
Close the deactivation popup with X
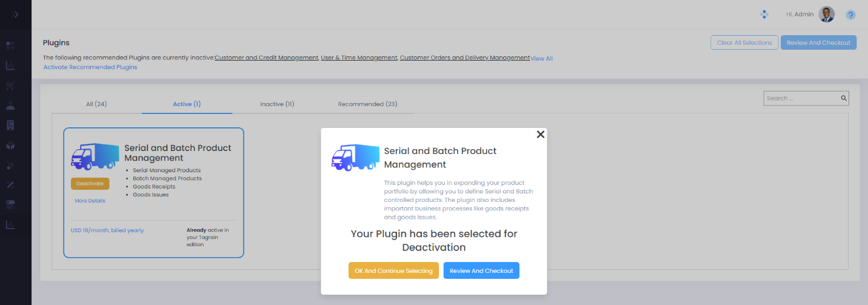coord(541,135)
